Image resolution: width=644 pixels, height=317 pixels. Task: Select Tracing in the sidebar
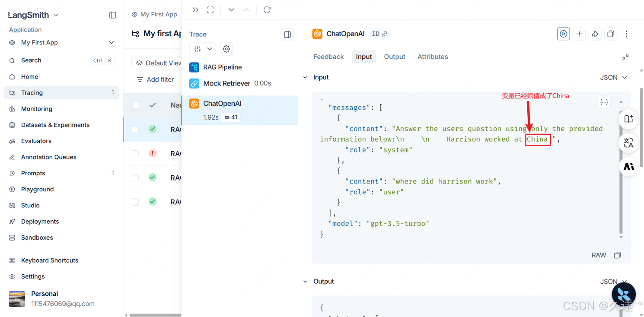point(62,92)
